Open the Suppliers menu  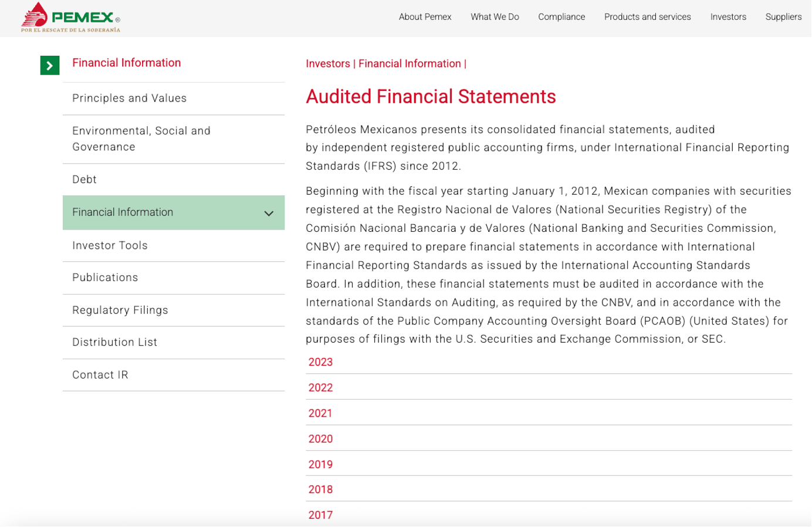point(783,17)
